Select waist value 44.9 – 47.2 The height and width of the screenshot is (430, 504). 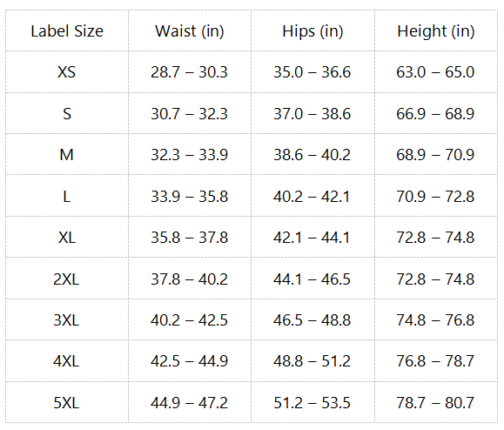point(189,402)
